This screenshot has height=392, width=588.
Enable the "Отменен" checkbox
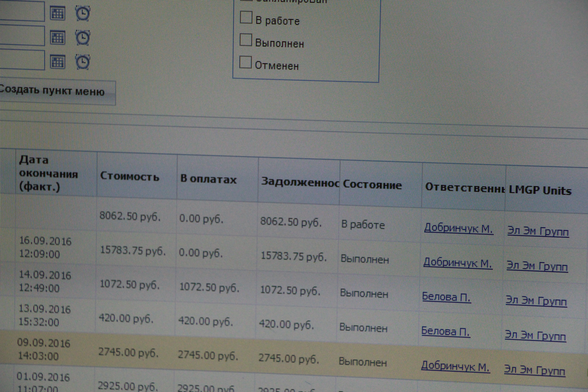pyautogui.click(x=245, y=62)
